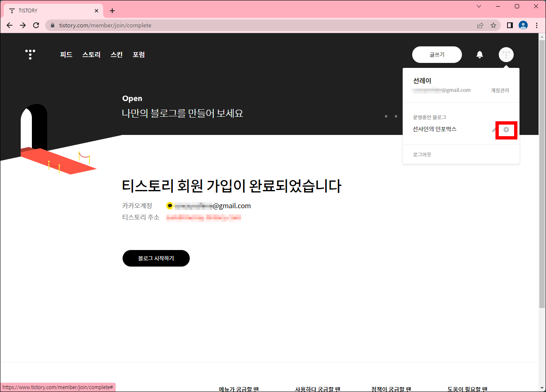Click the 블로그 시작하기 button

click(156, 258)
